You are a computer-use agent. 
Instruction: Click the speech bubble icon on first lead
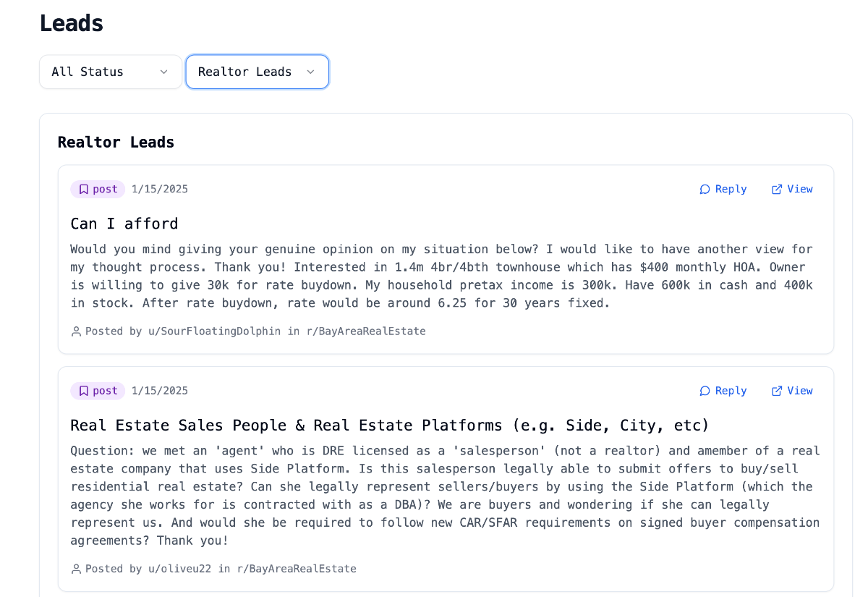point(705,190)
